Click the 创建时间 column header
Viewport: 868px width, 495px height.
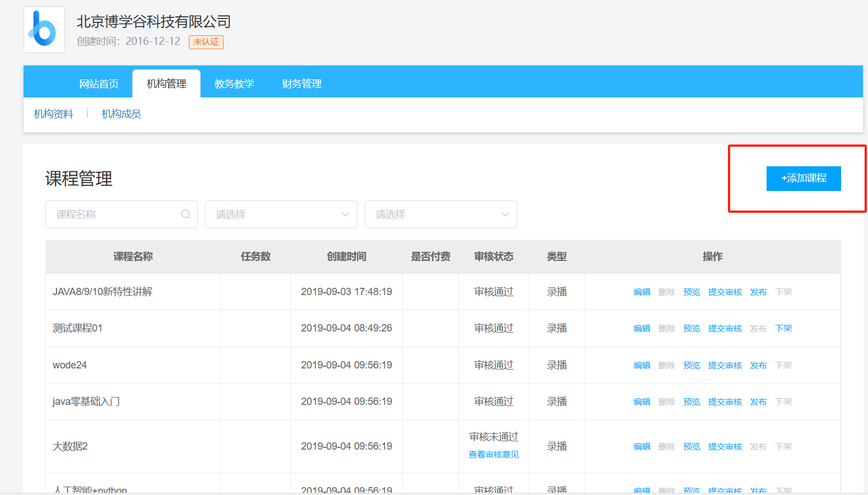[x=346, y=256]
